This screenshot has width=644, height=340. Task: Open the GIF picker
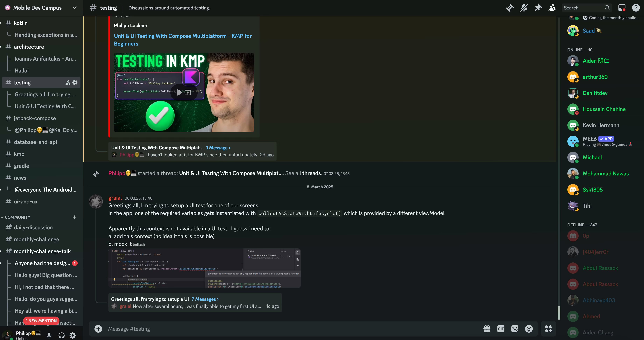point(501,329)
